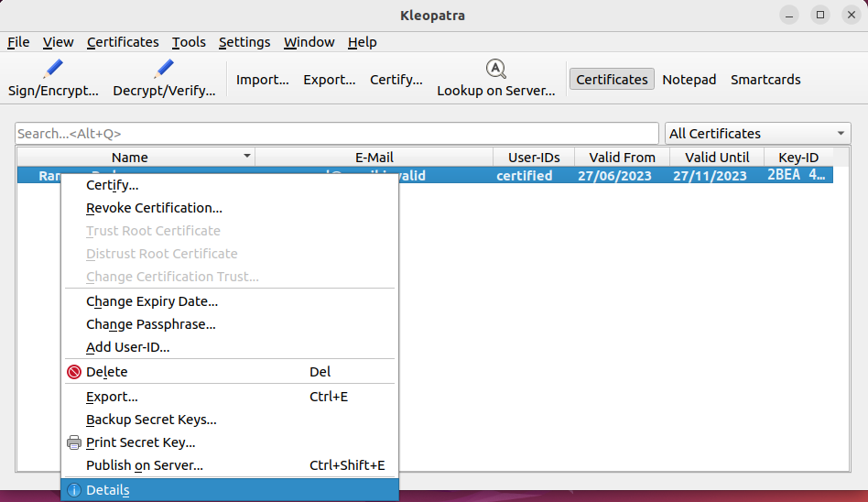Select Print Secret Key in context menu
This screenshot has width=868, height=502.
[x=229, y=442]
